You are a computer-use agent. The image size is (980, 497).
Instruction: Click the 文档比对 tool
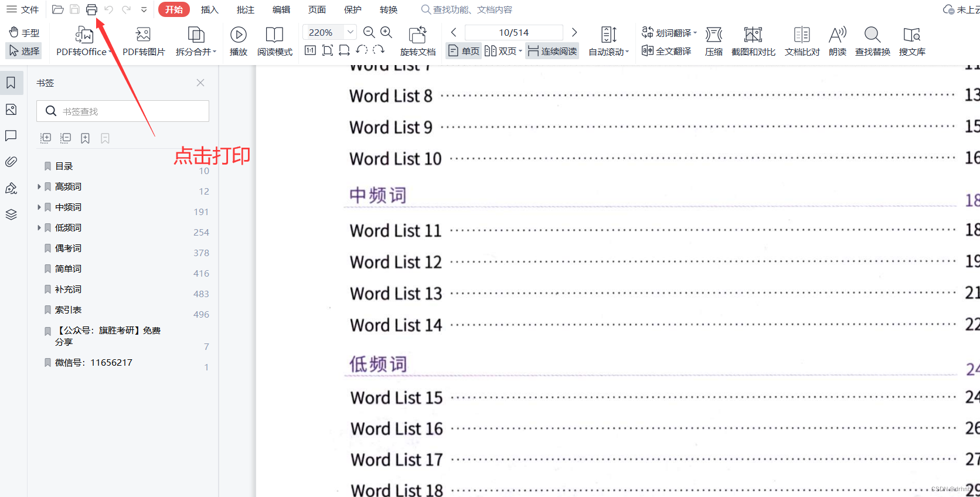(802, 41)
